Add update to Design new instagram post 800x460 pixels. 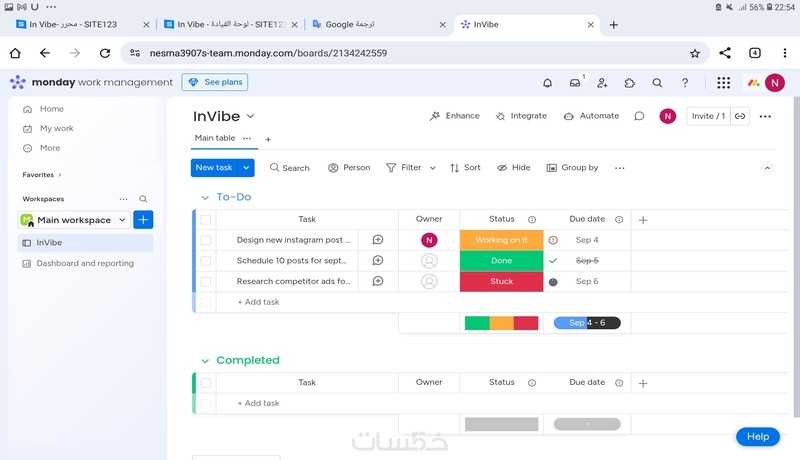pos(378,240)
